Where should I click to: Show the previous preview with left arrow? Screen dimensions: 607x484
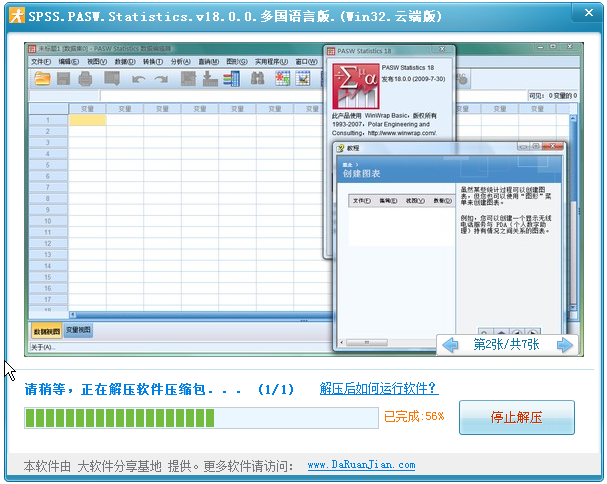[450, 344]
